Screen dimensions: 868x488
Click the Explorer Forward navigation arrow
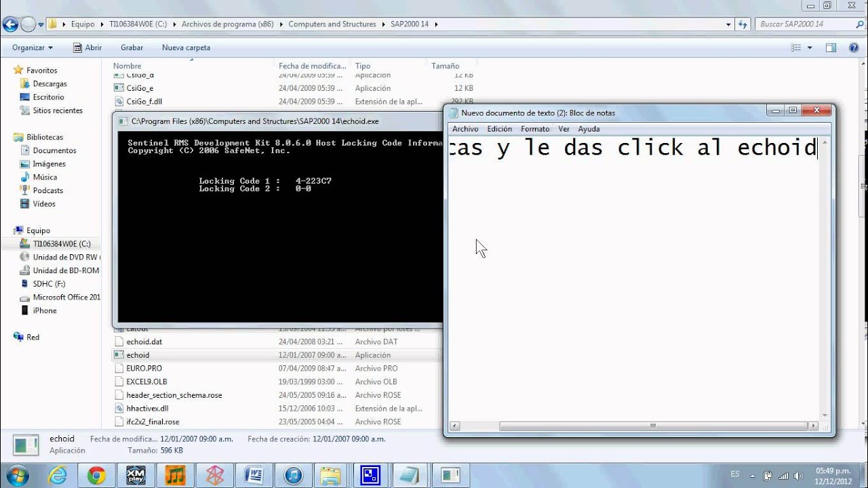pyautogui.click(x=28, y=24)
